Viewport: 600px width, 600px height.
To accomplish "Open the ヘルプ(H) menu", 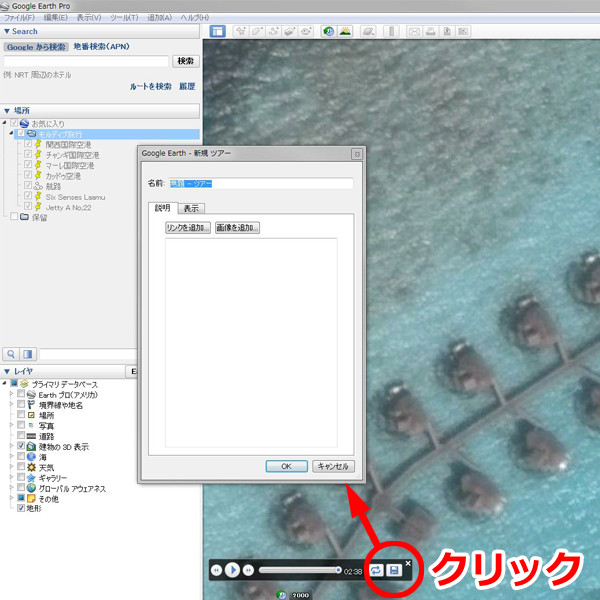I will click(x=194, y=18).
